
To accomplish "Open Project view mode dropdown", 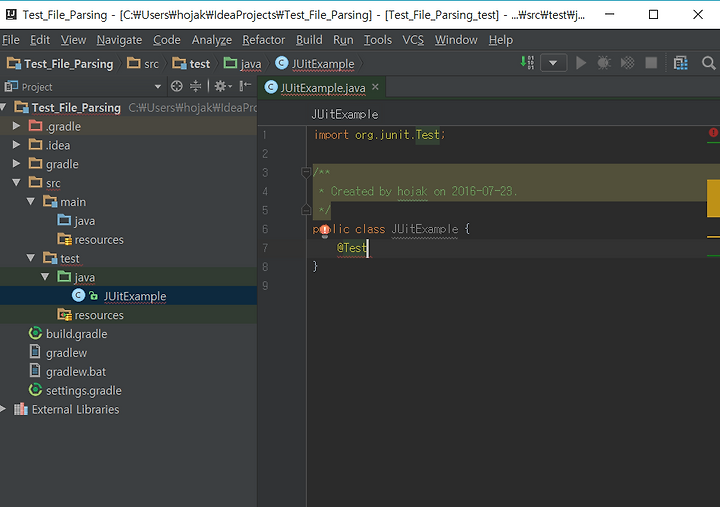I will point(158,86).
